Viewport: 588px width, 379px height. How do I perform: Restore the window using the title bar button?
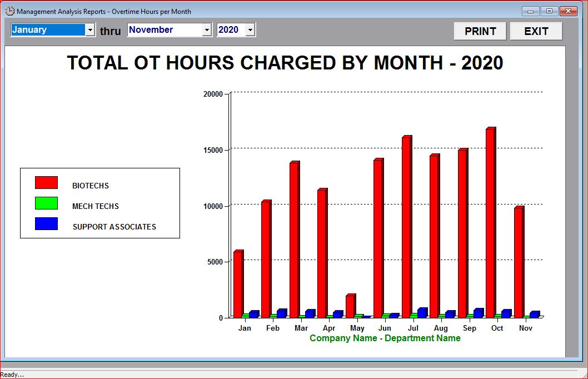click(549, 11)
